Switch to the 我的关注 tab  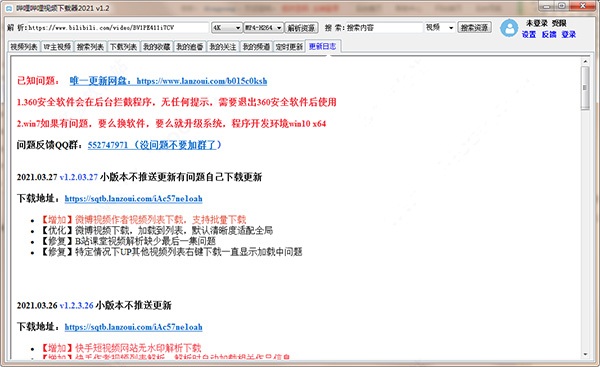pos(223,47)
